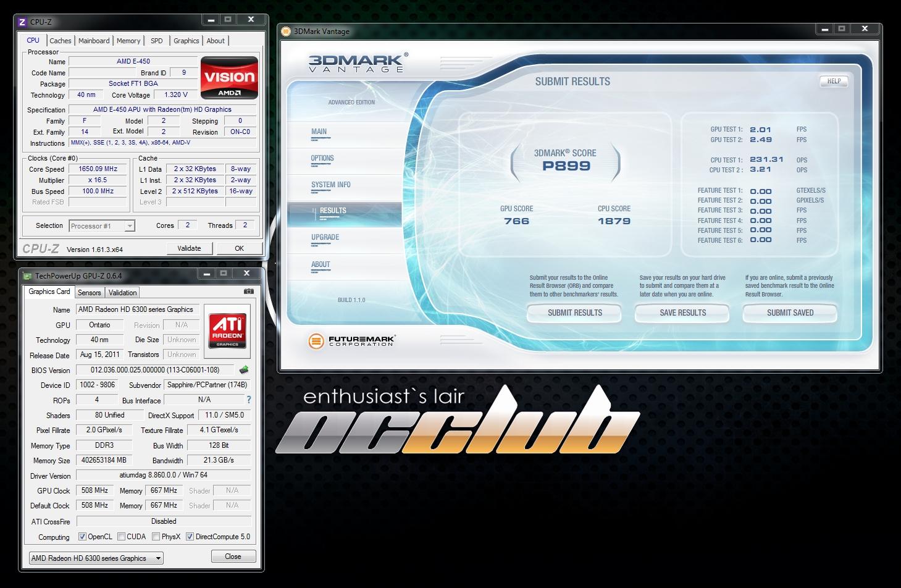901x588 pixels.
Task: Switch to the Sensors tab in GPU-Z
Action: pos(89,293)
